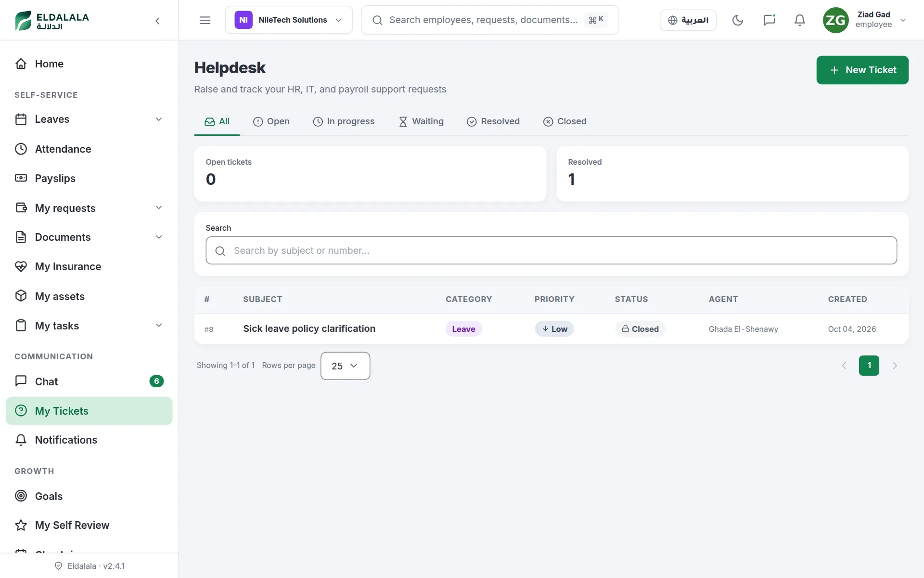
Task: Toggle dark mode moon icon
Action: click(738, 20)
